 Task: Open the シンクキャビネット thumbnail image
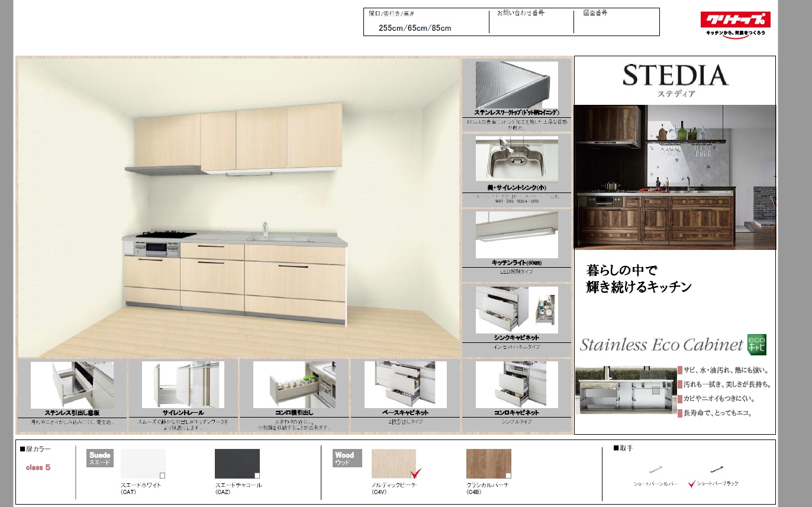click(517, 310)
